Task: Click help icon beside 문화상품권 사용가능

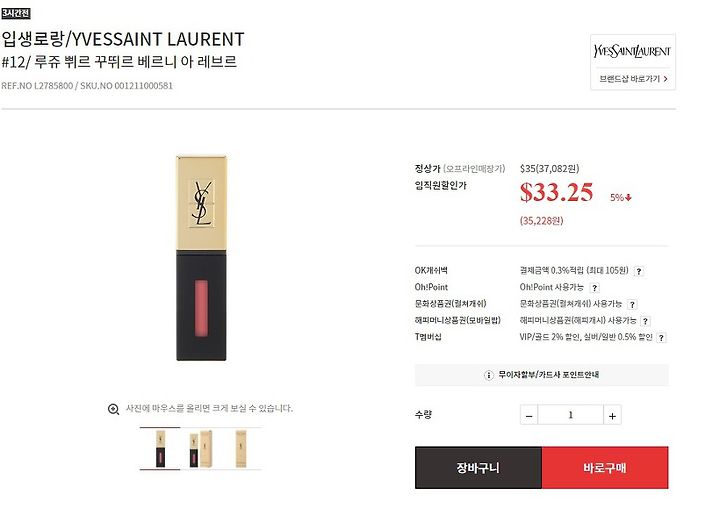Action: click(x=632, y=304)
